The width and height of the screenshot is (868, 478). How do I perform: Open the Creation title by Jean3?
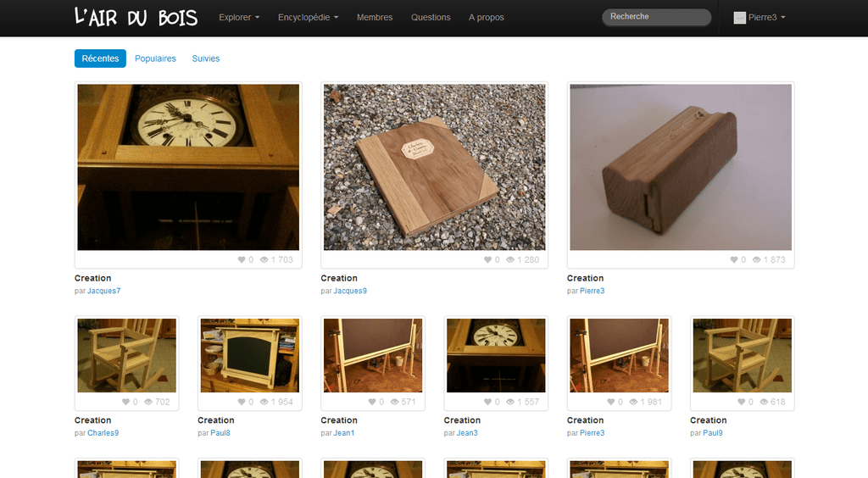(462, 420)
